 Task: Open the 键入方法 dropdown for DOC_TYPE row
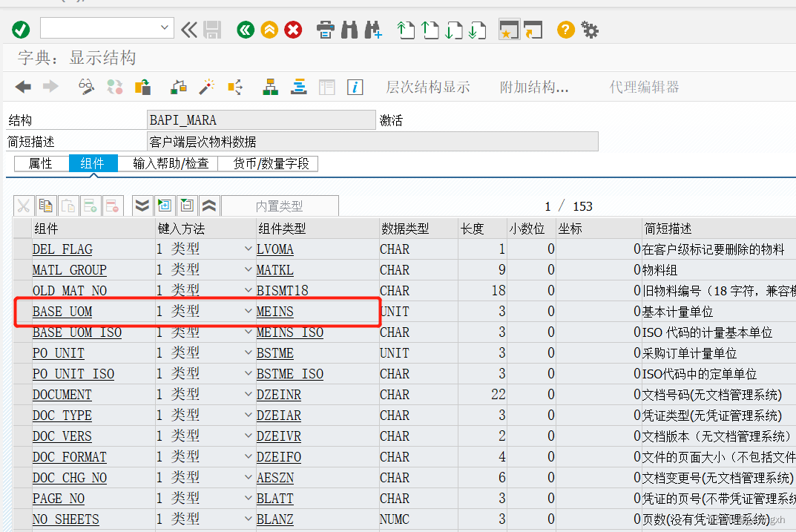click(x=248, y=416)
